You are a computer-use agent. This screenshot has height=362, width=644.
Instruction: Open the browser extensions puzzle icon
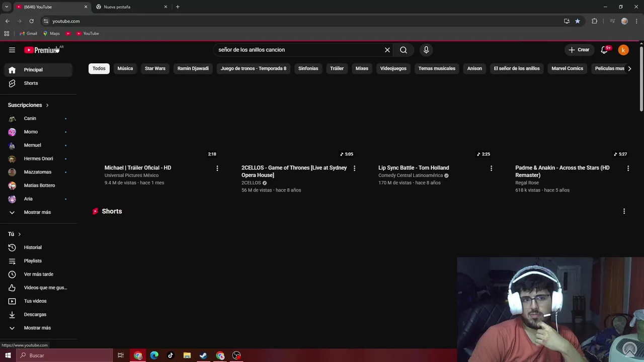(x=594, y=21)
